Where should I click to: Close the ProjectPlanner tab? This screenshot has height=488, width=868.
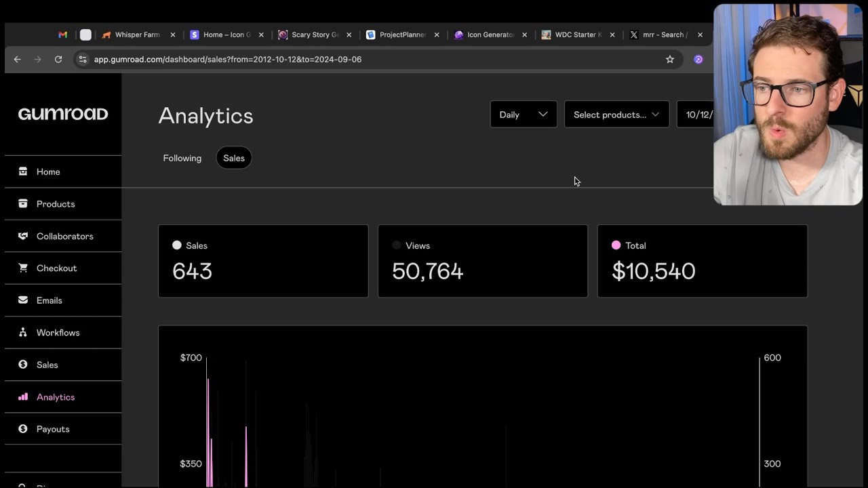(437, 35)
